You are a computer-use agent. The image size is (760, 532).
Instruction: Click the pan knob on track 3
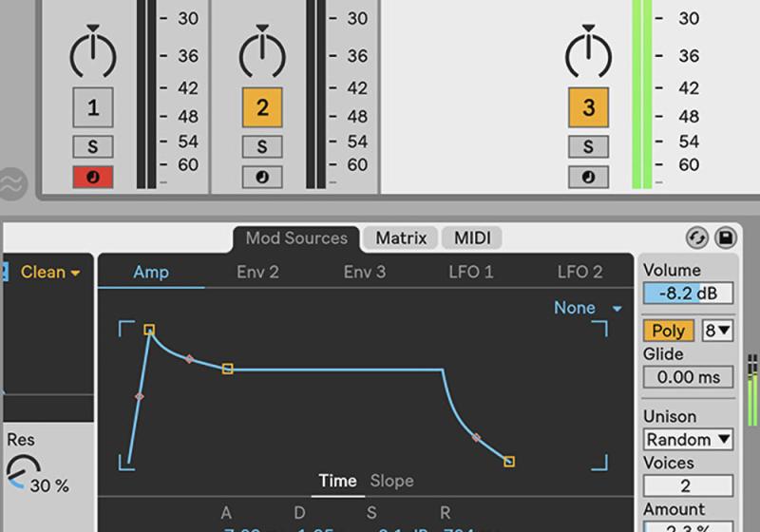(x=588, y=54)
